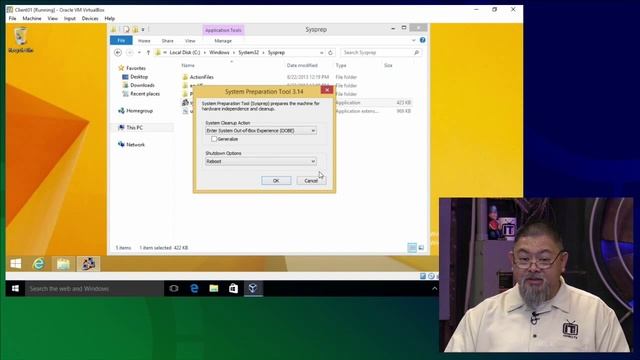
Task: Open the File tab in Explorer
Action: (x=121, y=40)
